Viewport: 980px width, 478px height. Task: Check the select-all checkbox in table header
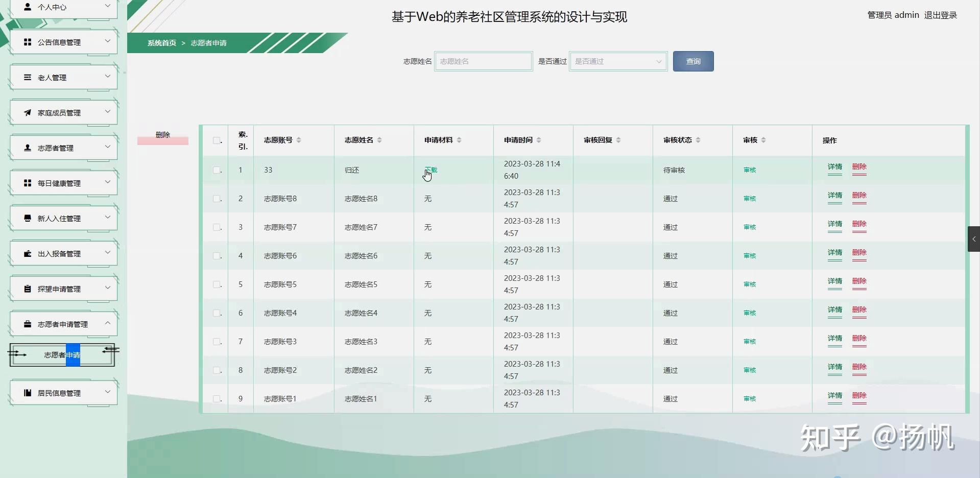tap(216, 140)
